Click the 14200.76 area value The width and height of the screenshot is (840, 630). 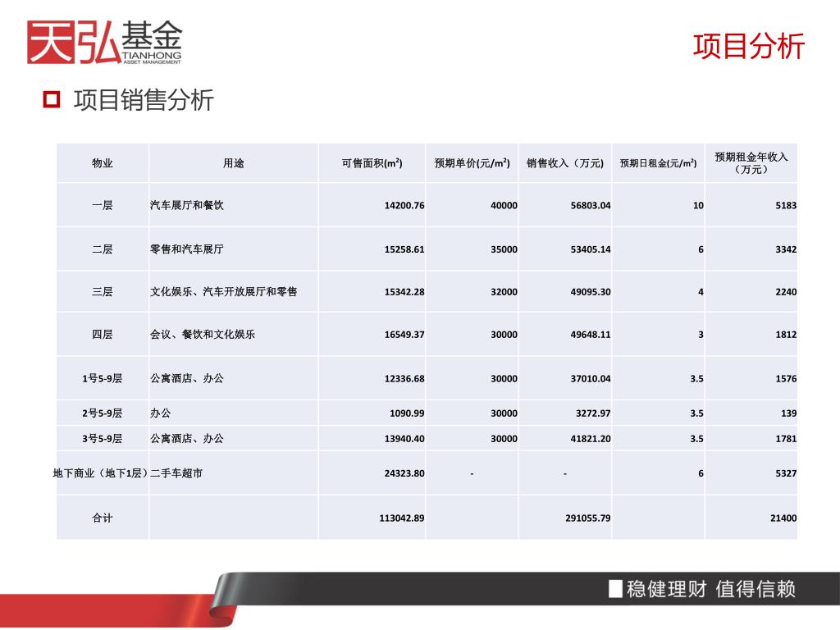(404, 206)
